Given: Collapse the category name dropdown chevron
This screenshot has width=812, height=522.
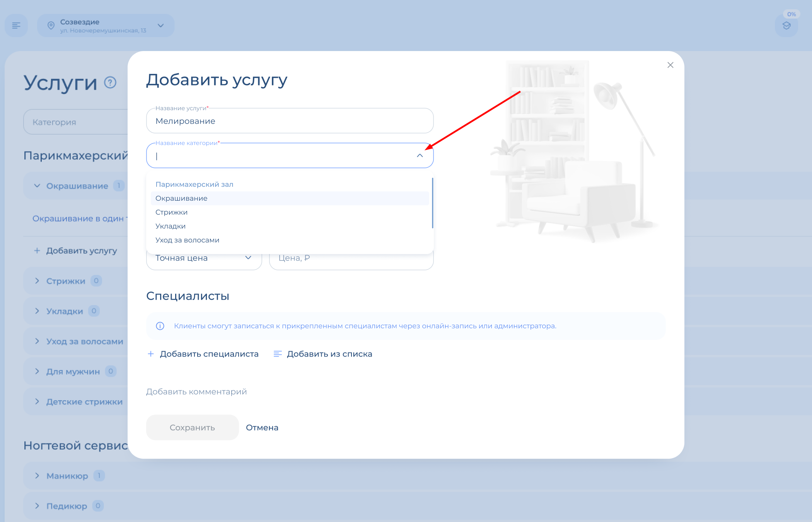Looking at the screenshot, I should point(420,155).
